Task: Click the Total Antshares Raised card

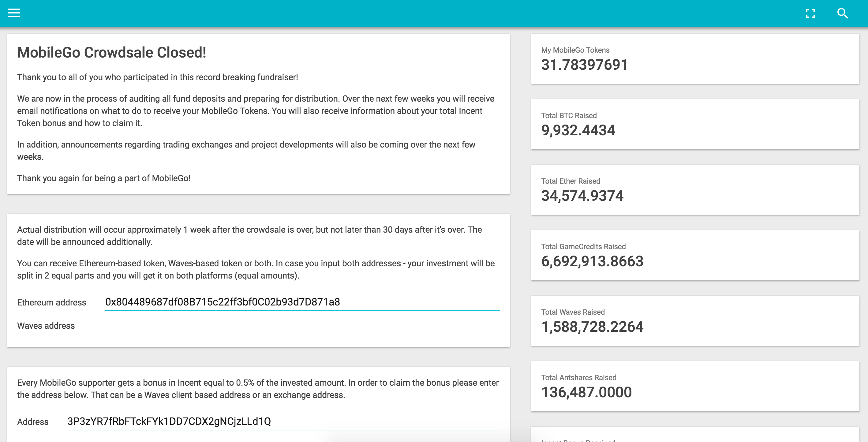Action: (695, 386)
